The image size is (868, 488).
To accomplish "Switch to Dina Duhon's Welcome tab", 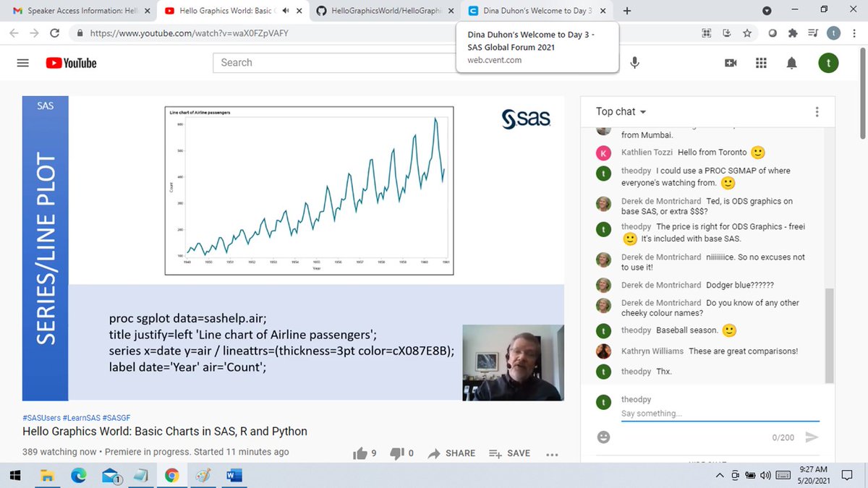I will (537, 11).
